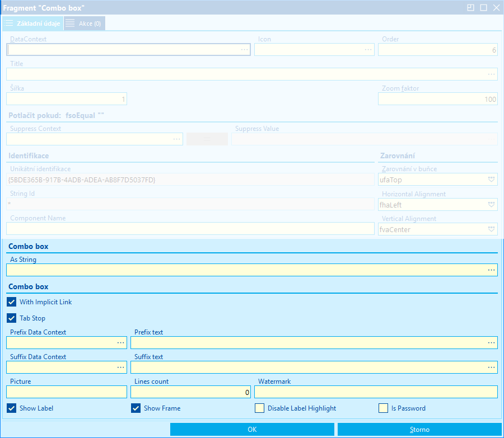
Task: Close the Fragment Combo box window
Action: point(497,8)
